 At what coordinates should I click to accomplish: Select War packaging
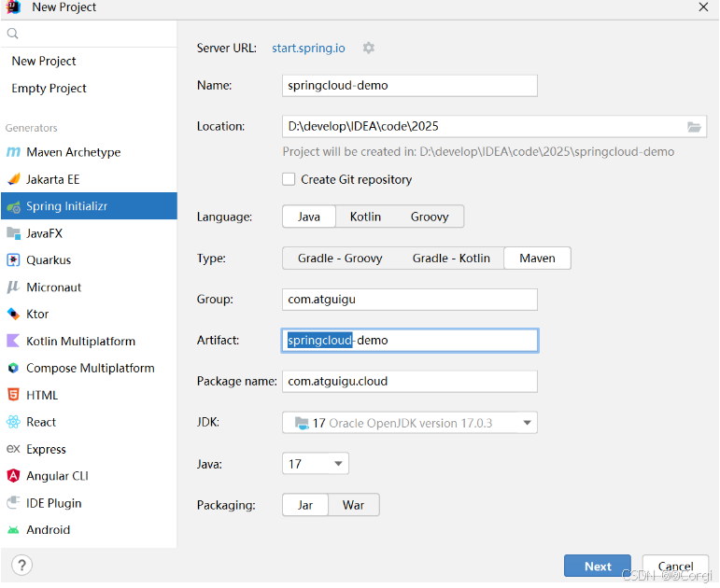(354, 505)
